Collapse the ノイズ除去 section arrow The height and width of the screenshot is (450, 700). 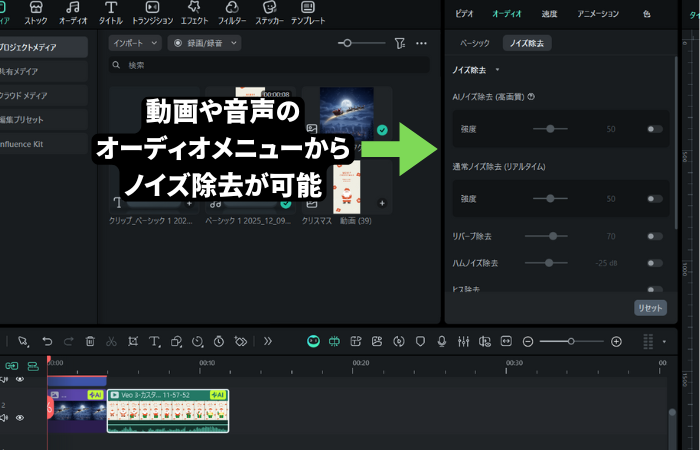click(x=497, y=70)
